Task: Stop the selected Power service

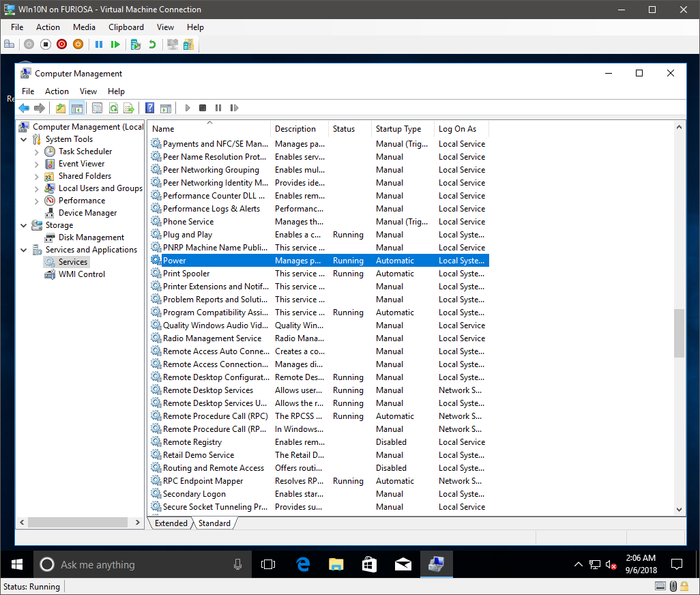Action: (x=203, y=108)
